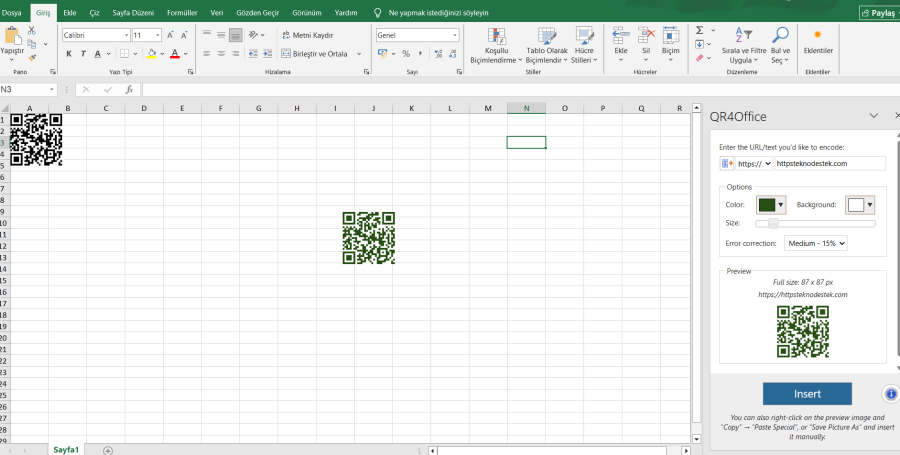This screenshot has width=900, height=455.
Task: Toggle bold K formatting
Action: pyautogui.click(x=69, y=54)
